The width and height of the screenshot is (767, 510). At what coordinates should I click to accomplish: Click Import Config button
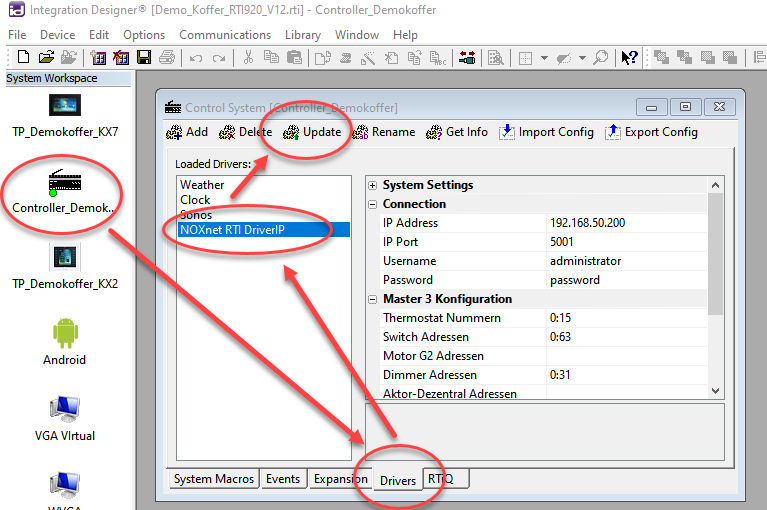(546, 132)
